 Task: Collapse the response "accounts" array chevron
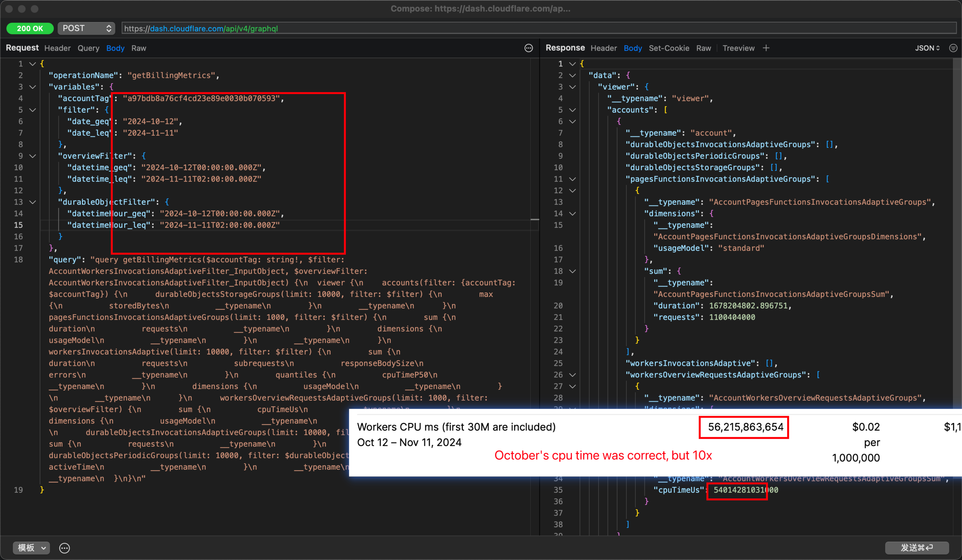(x=572, y=110)
